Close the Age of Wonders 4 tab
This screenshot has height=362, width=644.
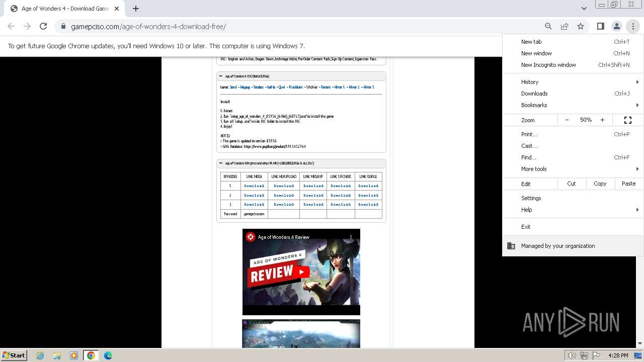coord(117,9)
